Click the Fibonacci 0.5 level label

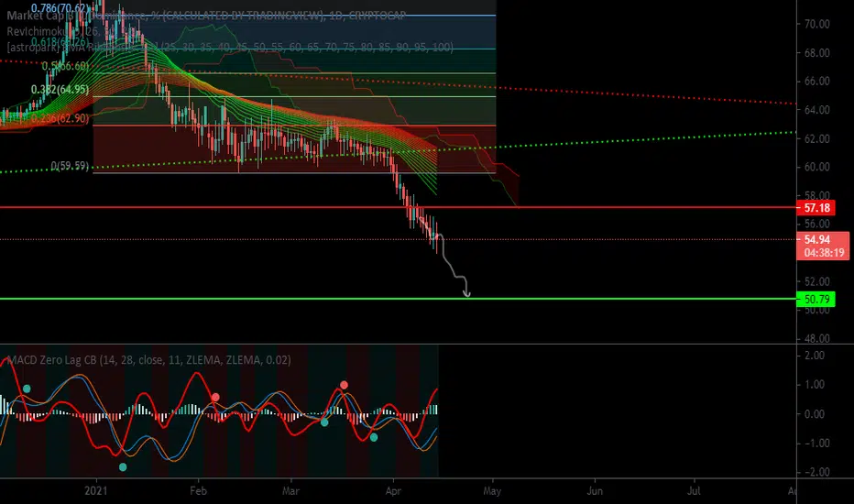(x=65, y=66)
